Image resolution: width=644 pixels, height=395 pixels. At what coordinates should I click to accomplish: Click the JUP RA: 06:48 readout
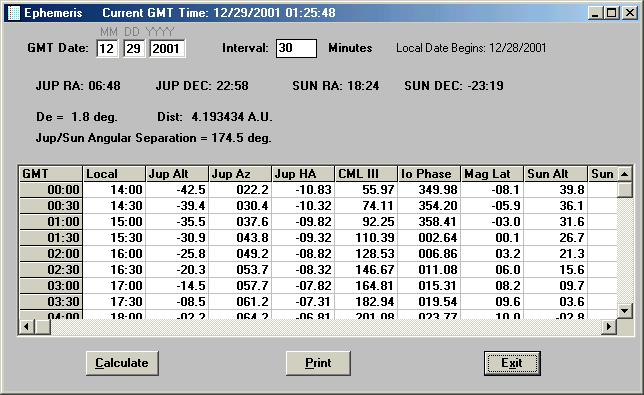[x=78, y=86]
